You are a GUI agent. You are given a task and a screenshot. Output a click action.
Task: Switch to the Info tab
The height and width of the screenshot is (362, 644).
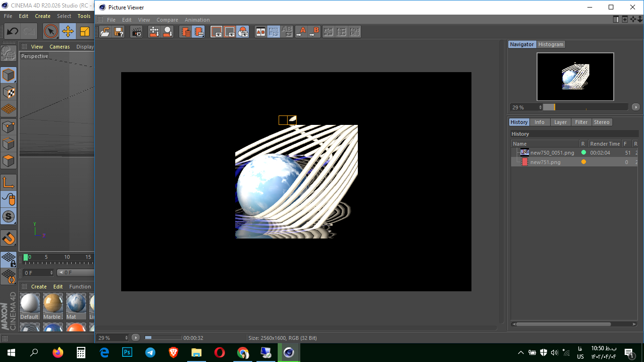pos(539,122)
